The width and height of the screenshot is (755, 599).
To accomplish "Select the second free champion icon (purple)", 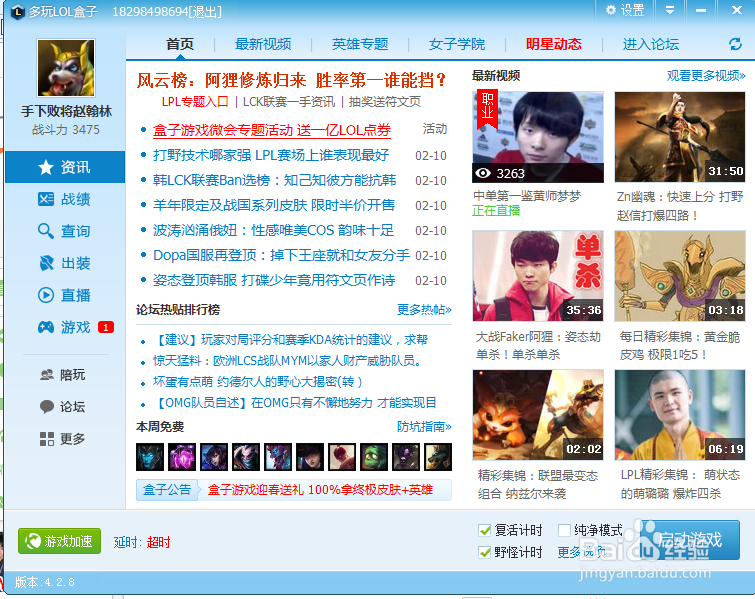I will coord(182,457).
